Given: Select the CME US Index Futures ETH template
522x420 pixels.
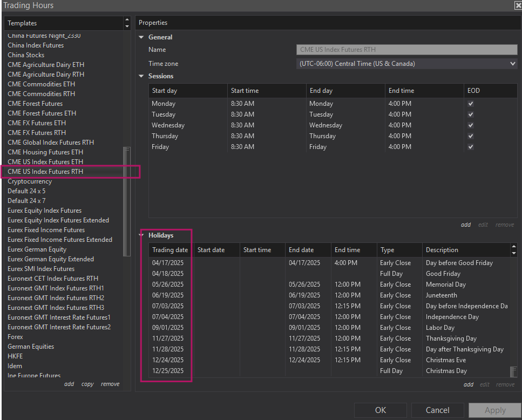Looking at the screenshot, I should tap(45, 162).
